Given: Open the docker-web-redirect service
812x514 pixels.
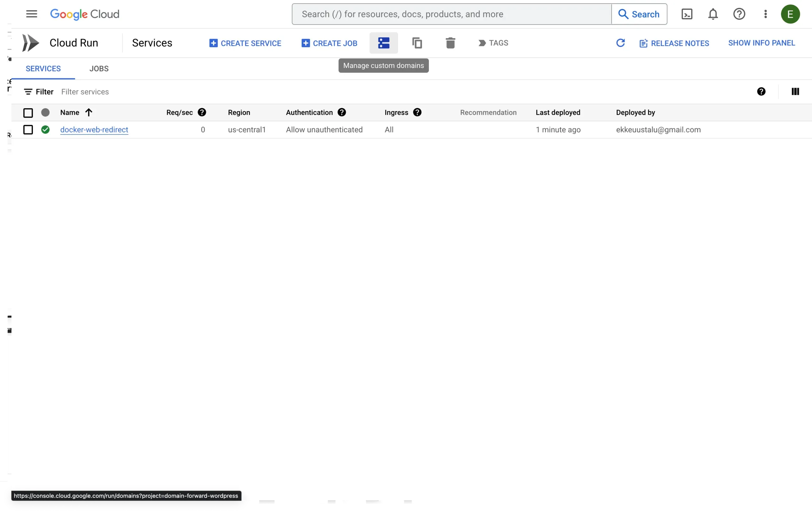Looking at the screenshot, I should coord(94,129).
